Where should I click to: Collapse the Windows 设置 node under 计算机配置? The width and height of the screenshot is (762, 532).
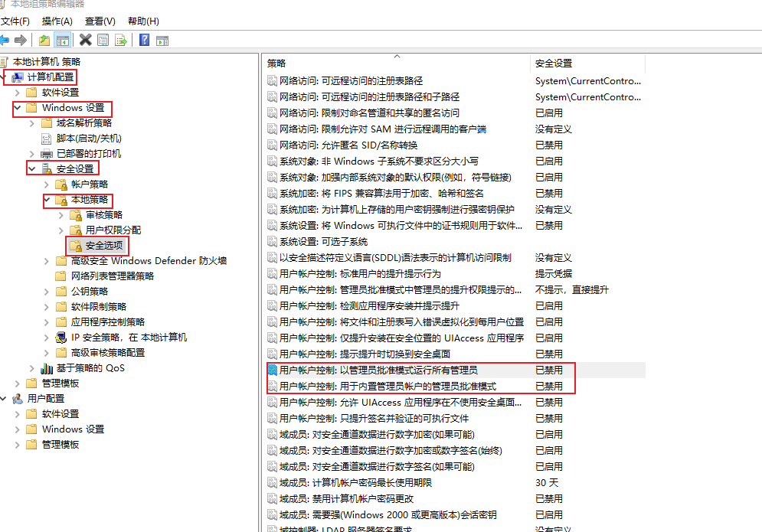(18, 107)
